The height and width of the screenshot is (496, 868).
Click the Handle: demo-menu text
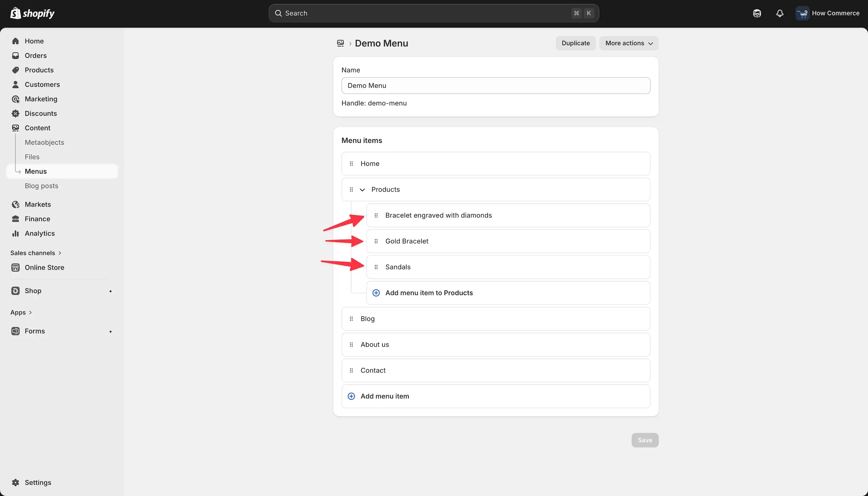click(374, 103)
